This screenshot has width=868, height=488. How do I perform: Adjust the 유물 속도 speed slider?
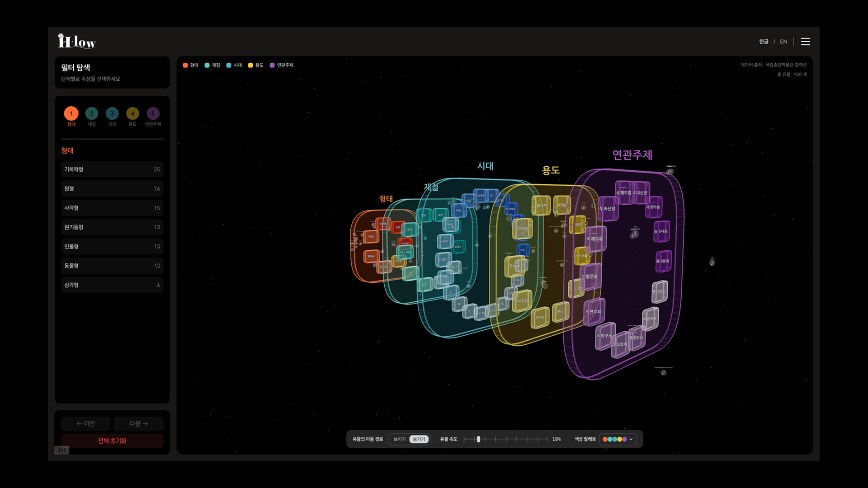(478, 439)
